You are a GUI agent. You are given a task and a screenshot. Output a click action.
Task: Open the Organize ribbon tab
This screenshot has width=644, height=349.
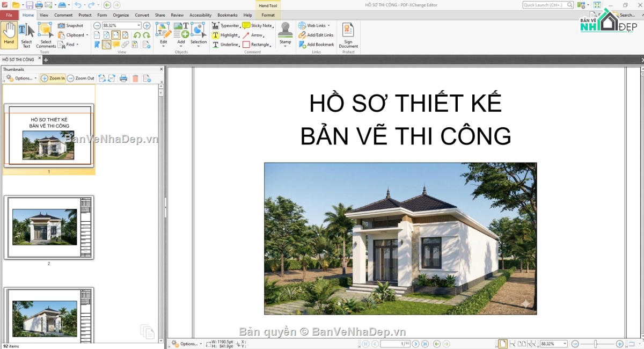click(x=121, y=15)
